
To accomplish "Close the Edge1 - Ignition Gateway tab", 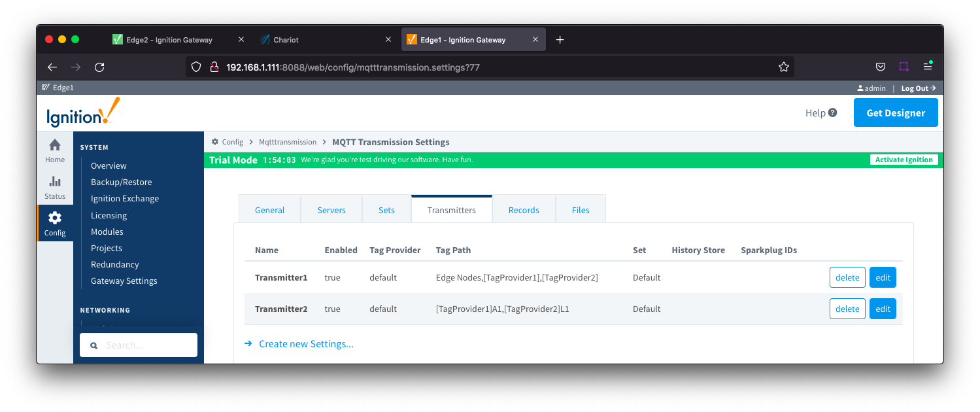I will 535,40.
